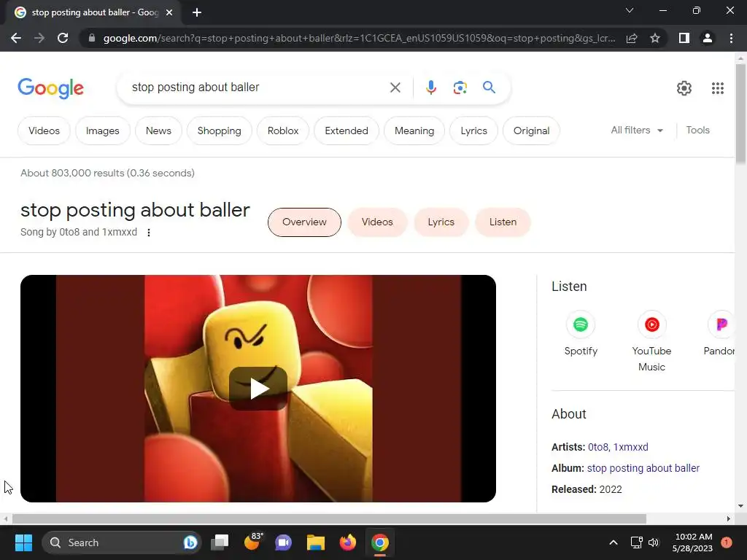Click the browser forward arrow
The height and width of the screenshot is (560, 747).
point(39,38)
